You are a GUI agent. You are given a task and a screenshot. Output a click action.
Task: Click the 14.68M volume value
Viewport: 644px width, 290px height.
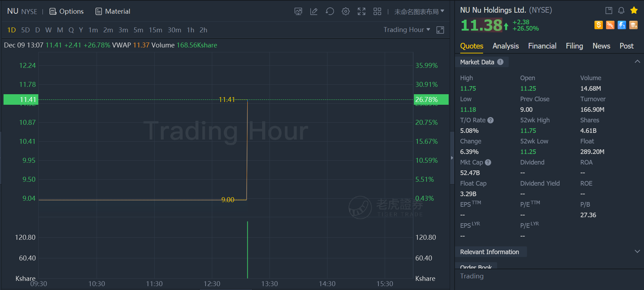591,89
